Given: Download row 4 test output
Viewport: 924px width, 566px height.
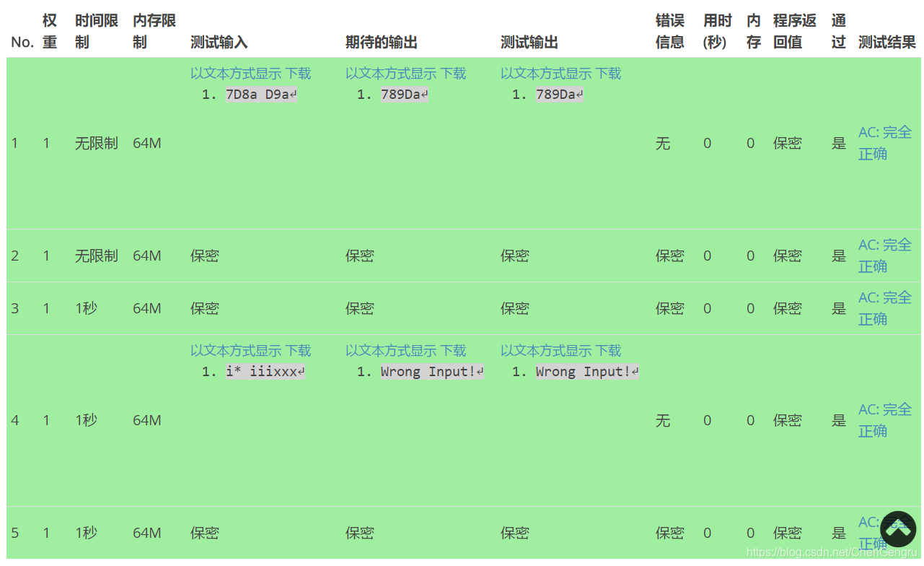Looking at the screenshot, I should [x=608, y=351].
